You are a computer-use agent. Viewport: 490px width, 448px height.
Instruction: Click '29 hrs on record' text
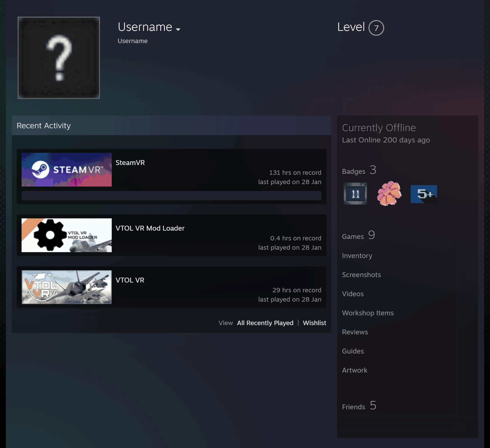(x=297, y=290)
